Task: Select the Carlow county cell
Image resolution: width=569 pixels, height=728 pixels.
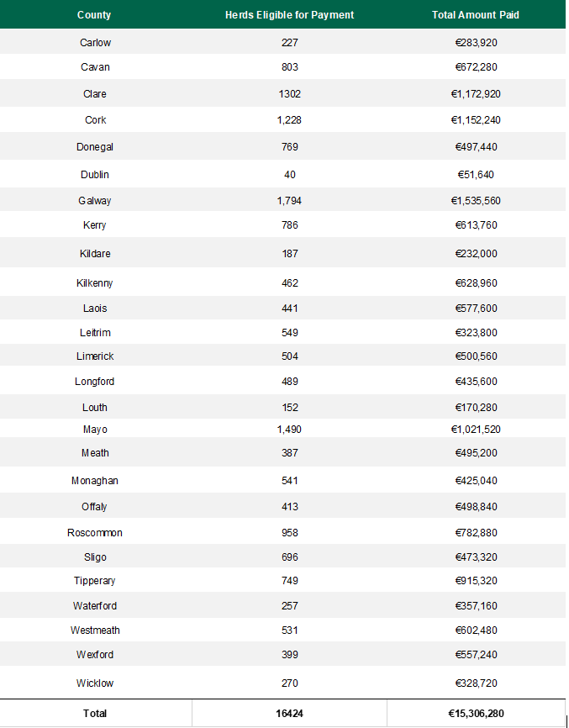Action: [x=95, y=43]
